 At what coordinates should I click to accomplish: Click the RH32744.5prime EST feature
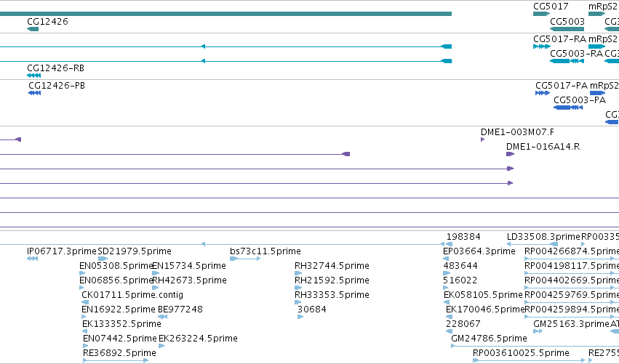click(298, 273)
